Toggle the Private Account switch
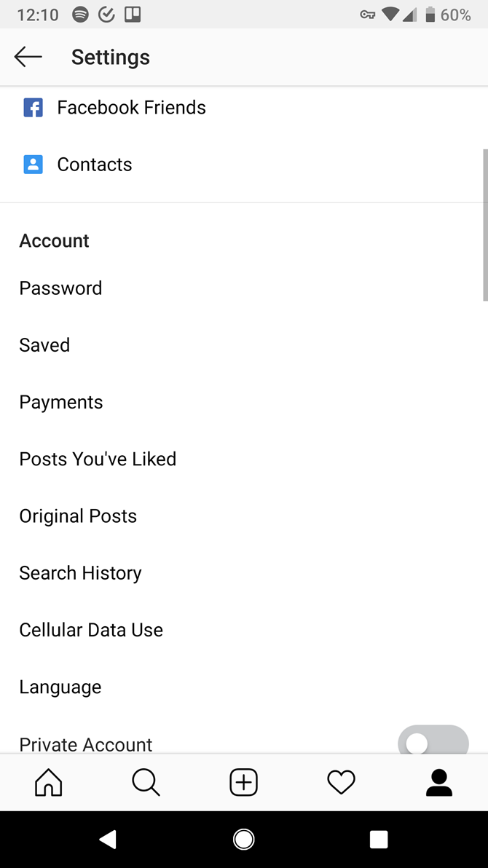The width and height of the screenshot is (488, 868). tap(433, 741)
